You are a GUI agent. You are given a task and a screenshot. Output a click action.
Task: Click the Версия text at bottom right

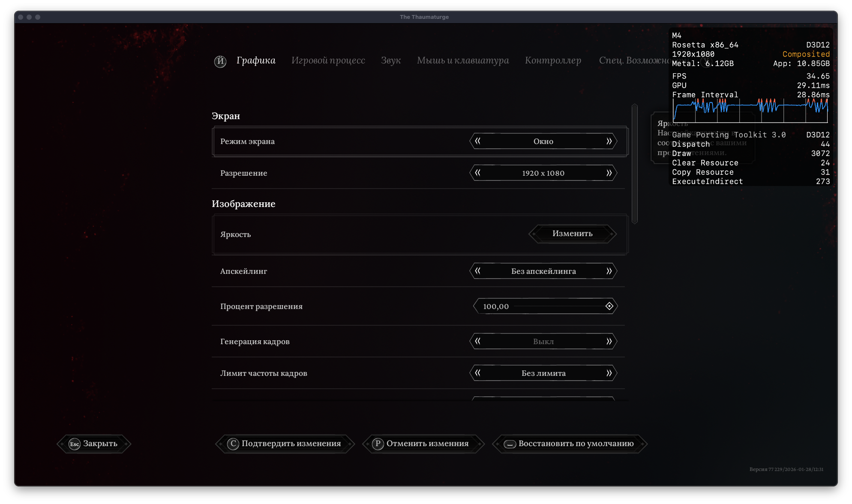(786, 469)
